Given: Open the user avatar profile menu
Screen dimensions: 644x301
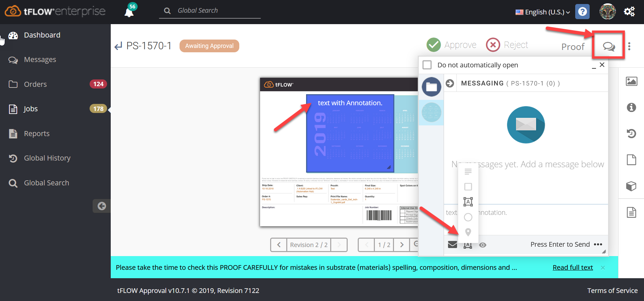Looking at the screenshot, I should click(607, 12).
